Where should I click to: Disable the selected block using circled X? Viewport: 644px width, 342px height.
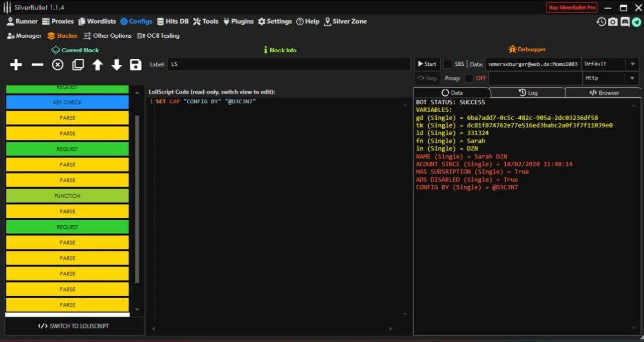tap(58, 65)
